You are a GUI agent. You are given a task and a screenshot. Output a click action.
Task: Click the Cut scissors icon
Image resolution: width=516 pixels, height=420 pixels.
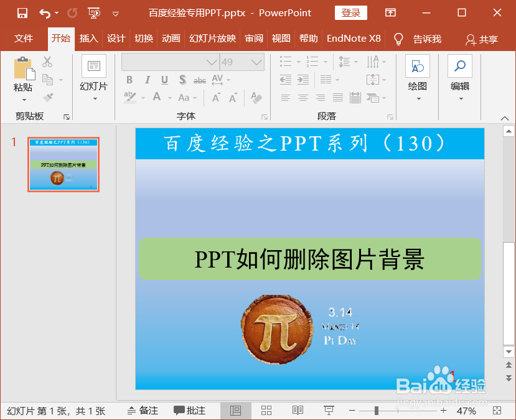47,62
